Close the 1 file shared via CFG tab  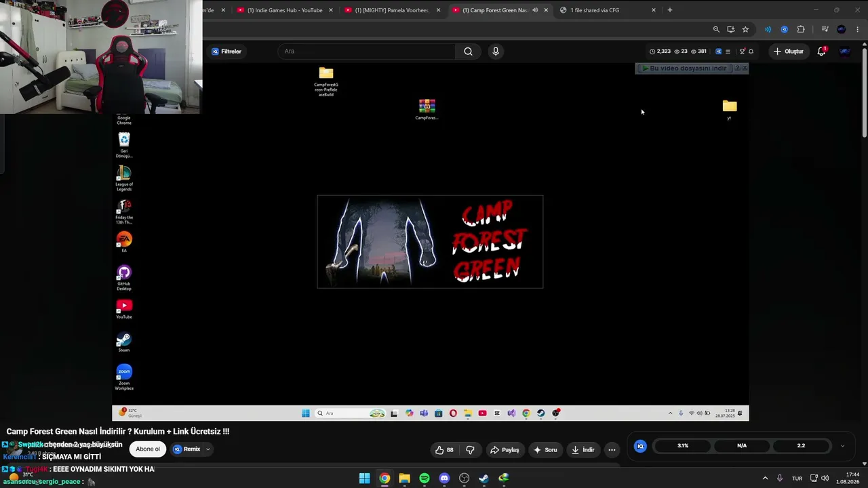click(654, 10)
